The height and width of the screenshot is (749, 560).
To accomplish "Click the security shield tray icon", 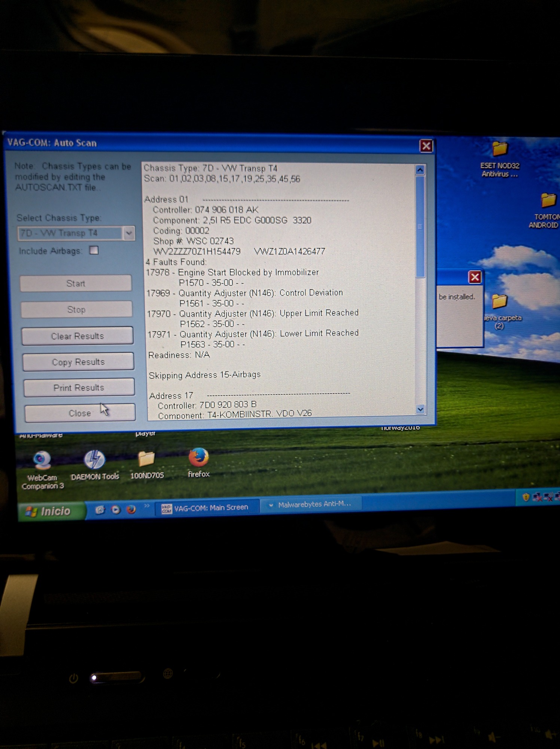I will (526, 497).
